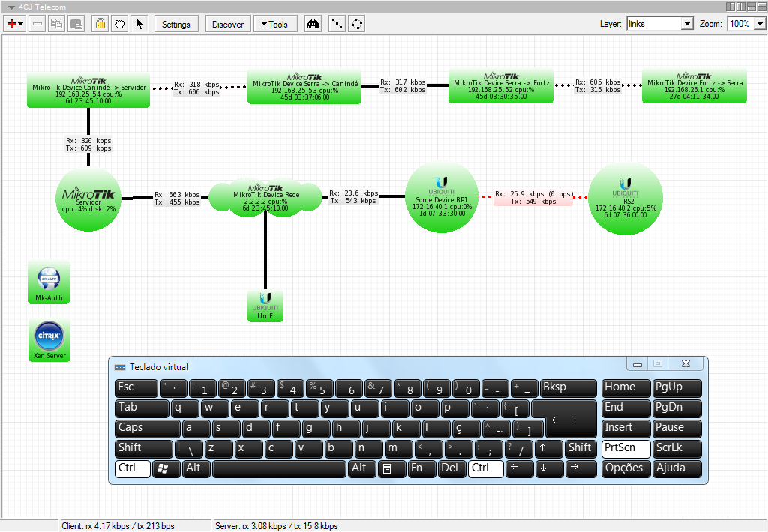Click the Discover button
The image size is (768, 532).
pyautogui.click(x=228, y=24)
